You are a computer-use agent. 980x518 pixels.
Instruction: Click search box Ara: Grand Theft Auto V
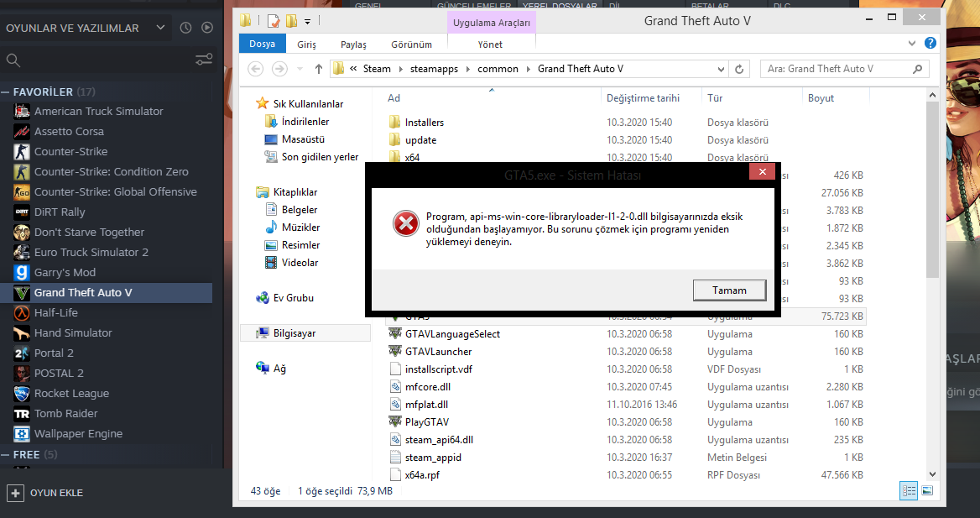[844, 69]
